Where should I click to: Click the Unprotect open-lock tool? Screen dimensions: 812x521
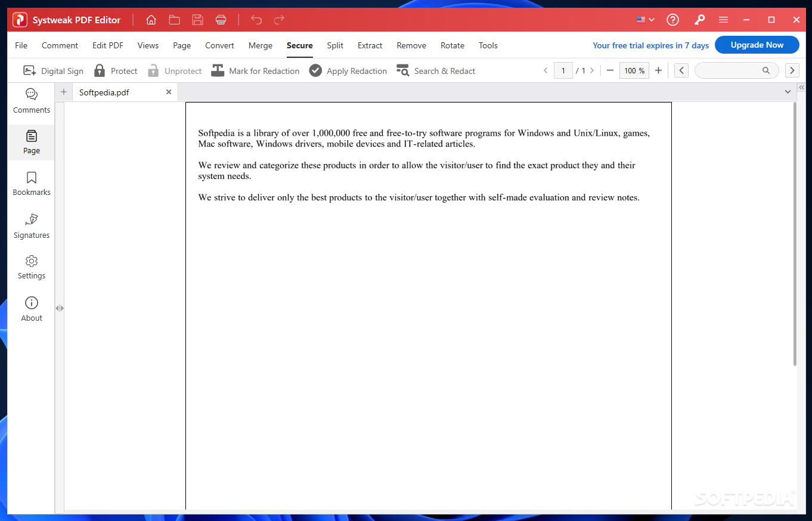click(175, 71)
